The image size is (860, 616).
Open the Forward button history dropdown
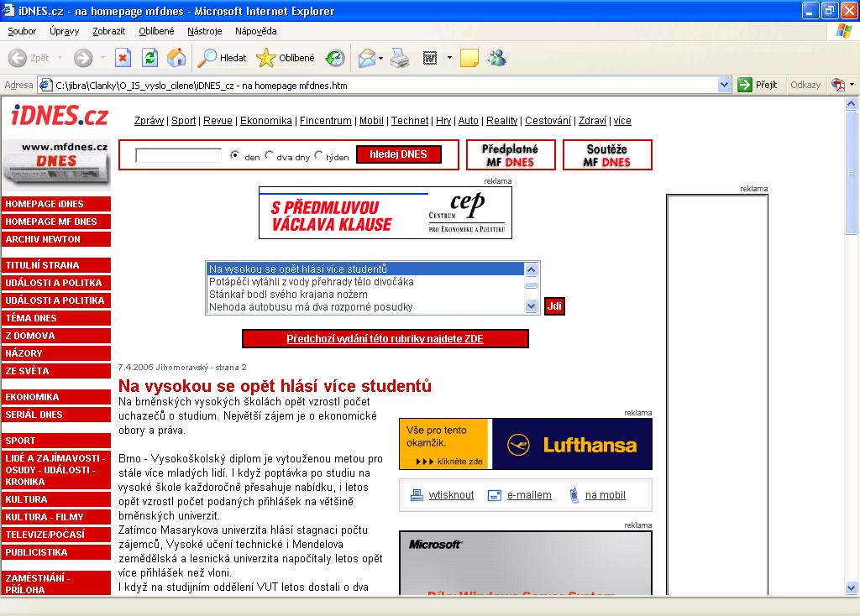(x=102, y=58)
